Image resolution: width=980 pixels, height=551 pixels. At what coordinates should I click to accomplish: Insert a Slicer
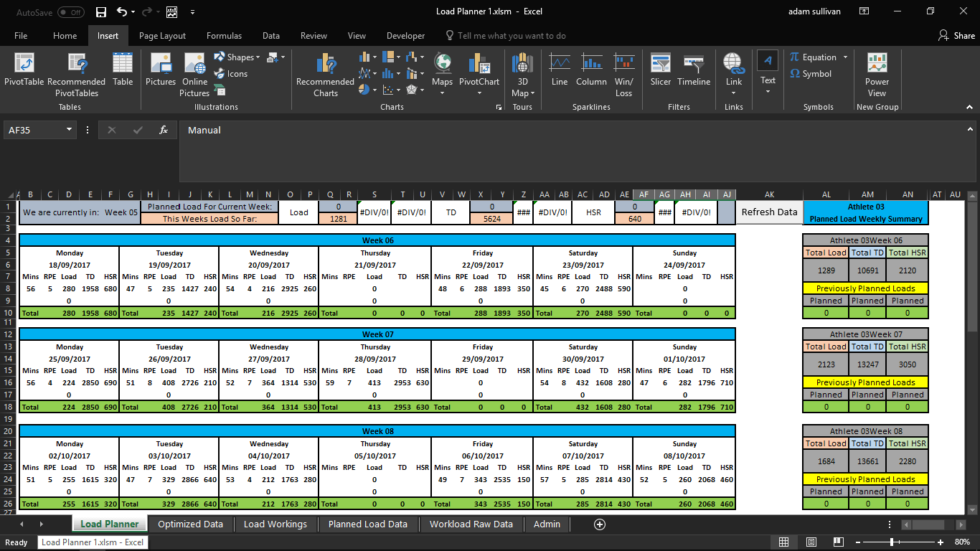click(x=659, y=72)
